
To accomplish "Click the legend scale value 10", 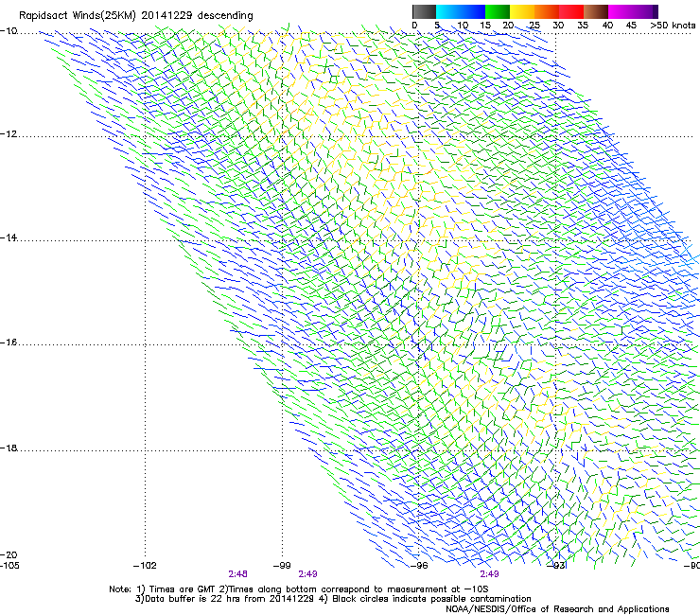I will 463,25.
